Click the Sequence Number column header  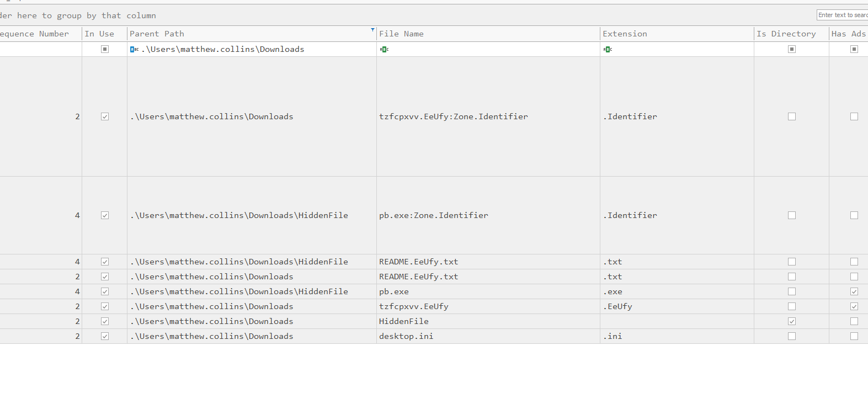34,34
